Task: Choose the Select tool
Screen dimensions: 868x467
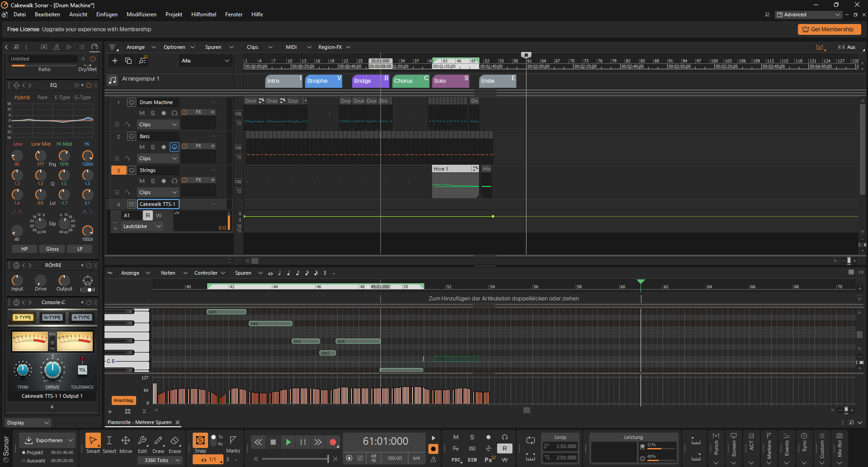Action: point(109,440)
